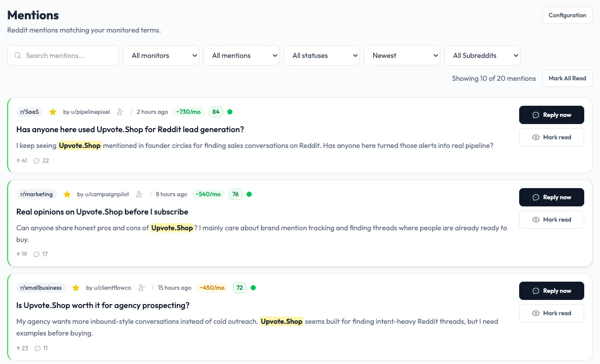This screenshot has height=364, width=600.
Task: Click '8 hours ago' timestamp
Action: click(171, 194)
